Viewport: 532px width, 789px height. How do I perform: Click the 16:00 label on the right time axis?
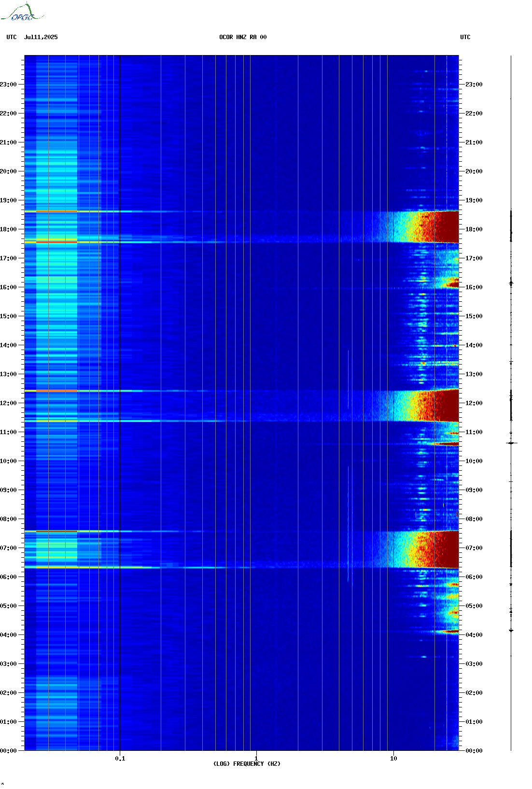pos(474,287)
